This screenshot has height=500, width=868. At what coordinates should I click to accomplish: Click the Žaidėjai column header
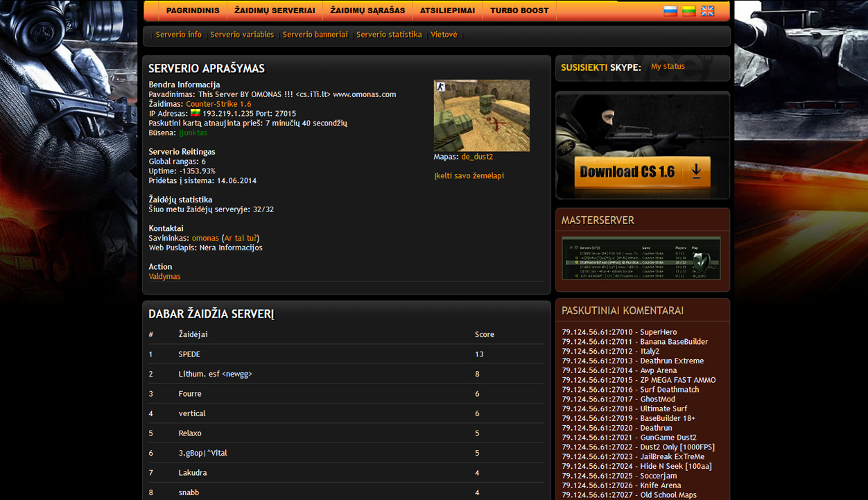pyautogui.click(x=193, y=334)
